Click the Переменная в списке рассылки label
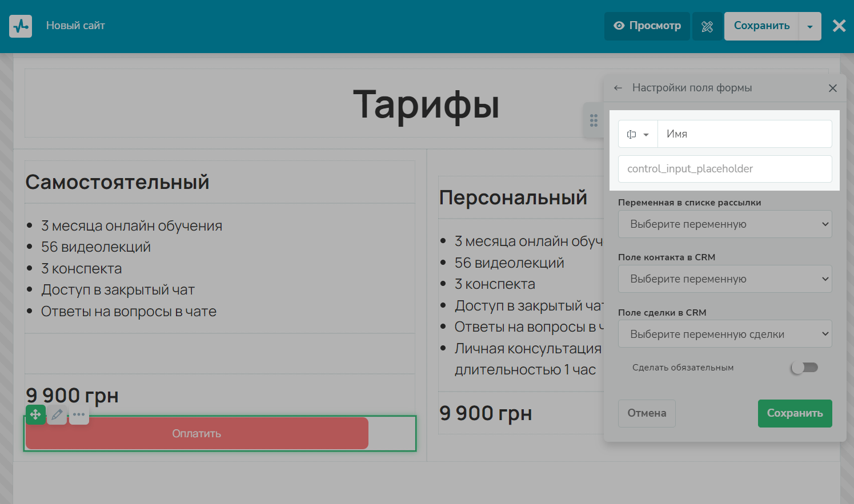 point(689,203)
